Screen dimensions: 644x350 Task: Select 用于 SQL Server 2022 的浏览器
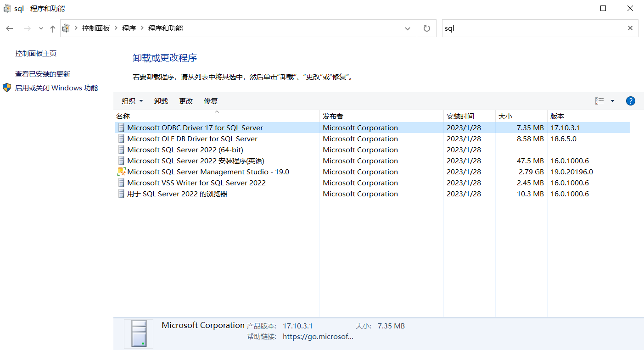pyautogui.click(x=177, y=194)
